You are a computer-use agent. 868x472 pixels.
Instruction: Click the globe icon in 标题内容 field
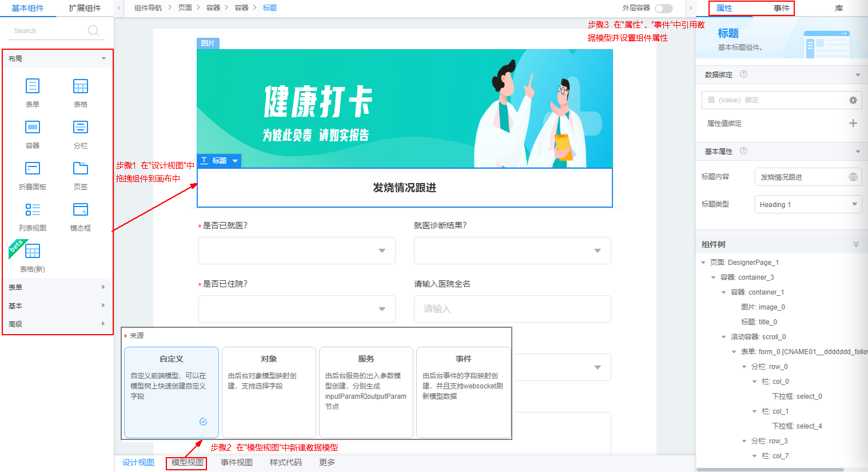[853, 177]
